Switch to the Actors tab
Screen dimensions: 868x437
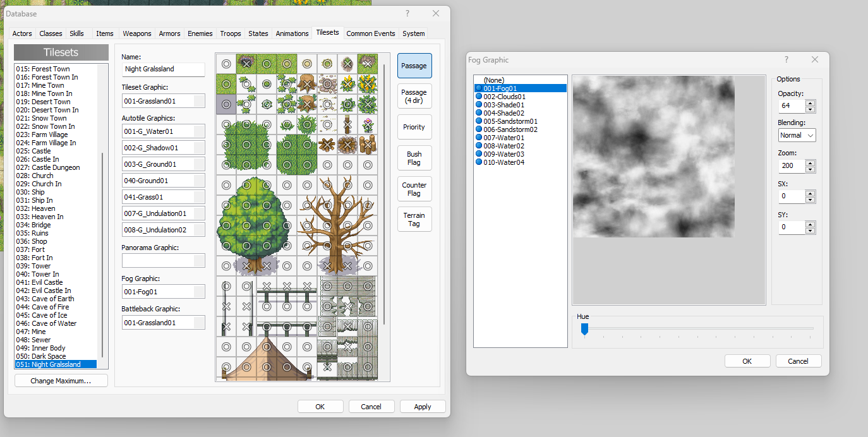click(22, 33)
